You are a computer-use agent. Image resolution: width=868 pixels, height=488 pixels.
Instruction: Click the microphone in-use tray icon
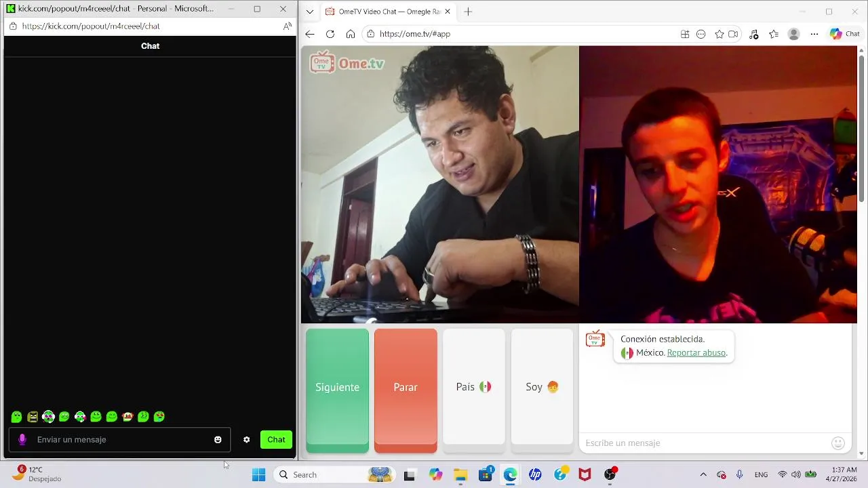coord(740,475)
